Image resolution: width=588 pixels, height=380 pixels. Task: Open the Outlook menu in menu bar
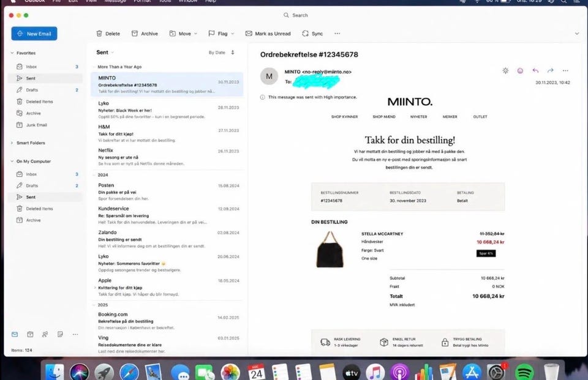[x=34, y=1]
